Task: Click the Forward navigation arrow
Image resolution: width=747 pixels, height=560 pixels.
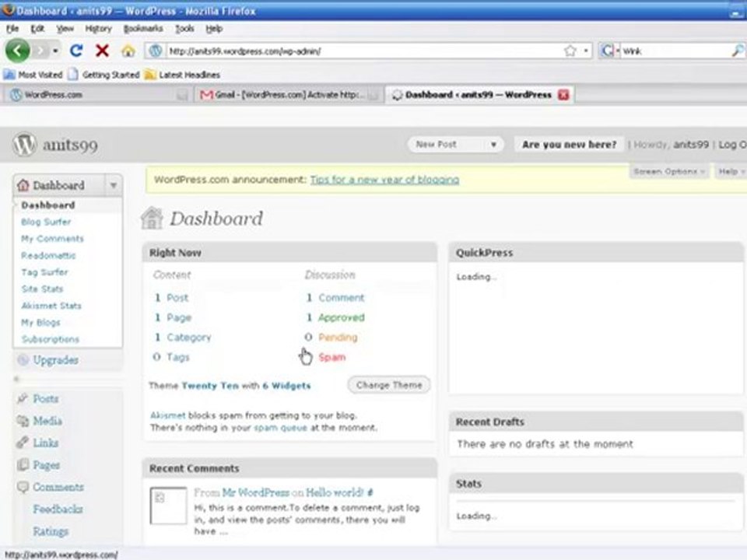Action: click(x=41, y=50)
